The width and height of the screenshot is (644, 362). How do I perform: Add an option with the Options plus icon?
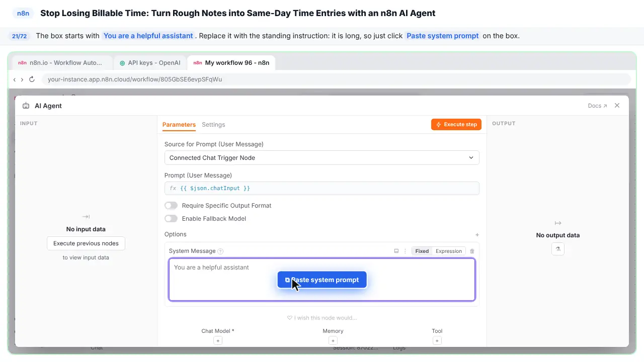(477, 234)
